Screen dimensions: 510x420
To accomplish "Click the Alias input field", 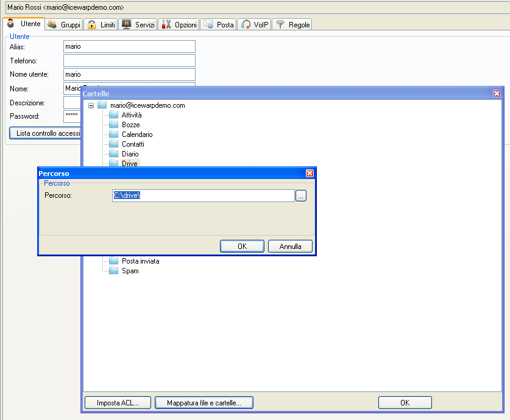I will coord(129,46).
